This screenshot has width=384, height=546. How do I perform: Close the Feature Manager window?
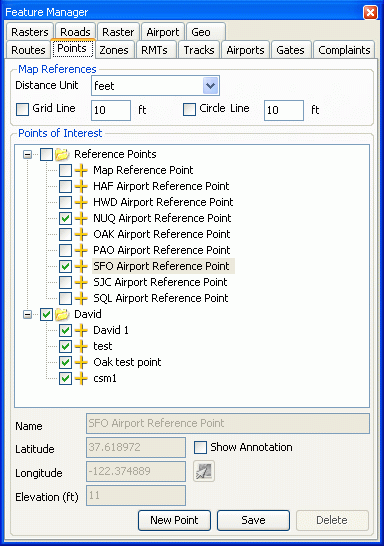click(x=370, y=13)
